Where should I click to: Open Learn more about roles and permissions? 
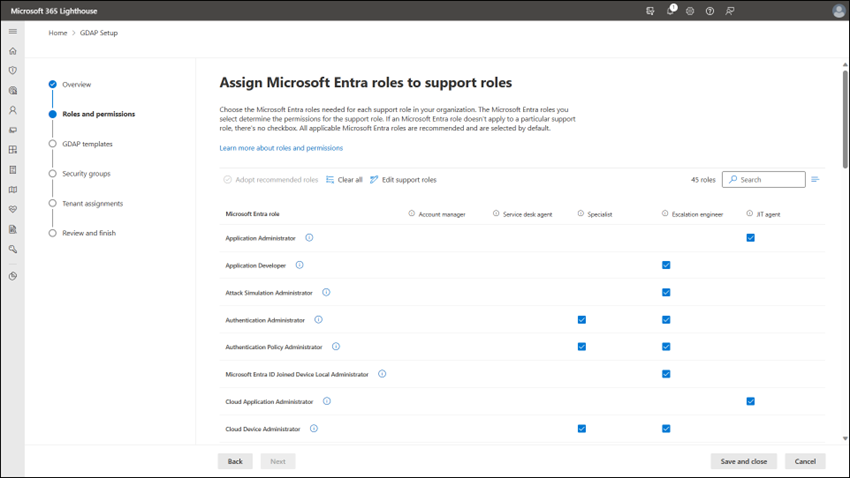281,148
